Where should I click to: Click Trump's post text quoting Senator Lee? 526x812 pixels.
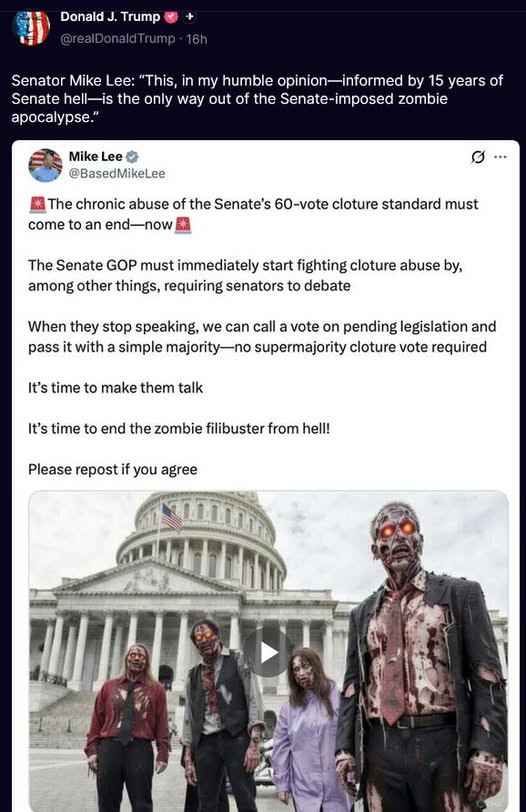click(257, 99)
